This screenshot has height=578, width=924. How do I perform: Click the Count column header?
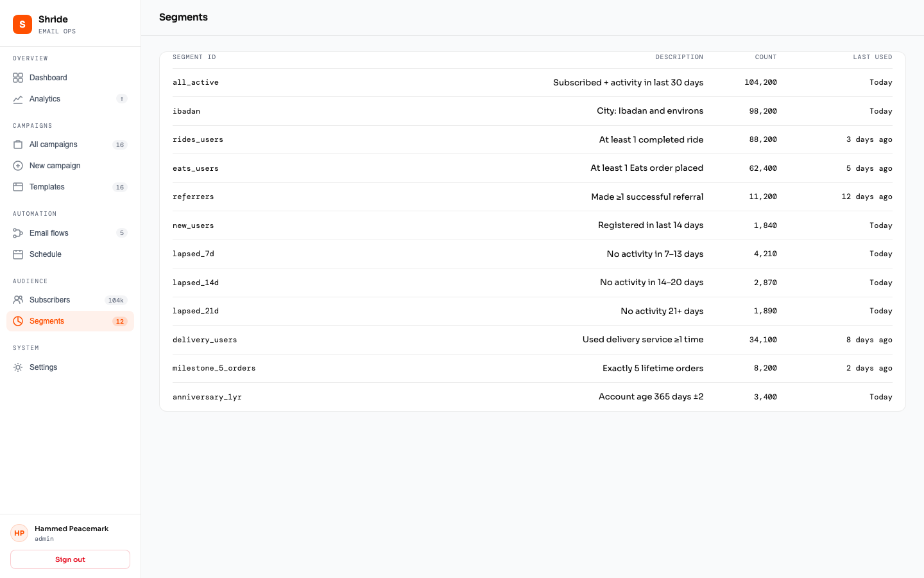(766, 57)
